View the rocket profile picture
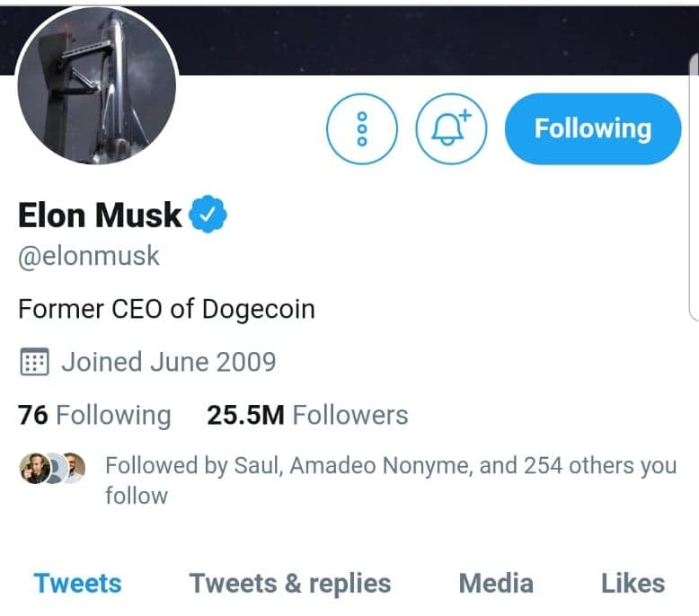The image size is (699, 616). (x=96, y=89)
